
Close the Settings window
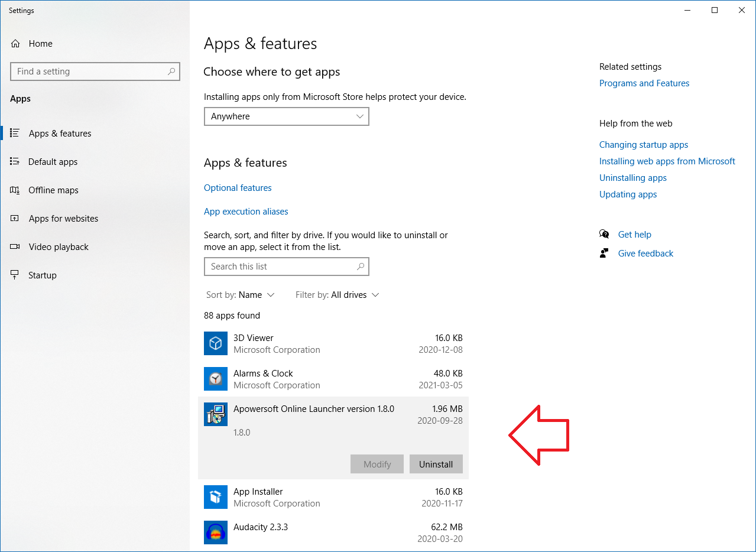(x=742, y=10)
